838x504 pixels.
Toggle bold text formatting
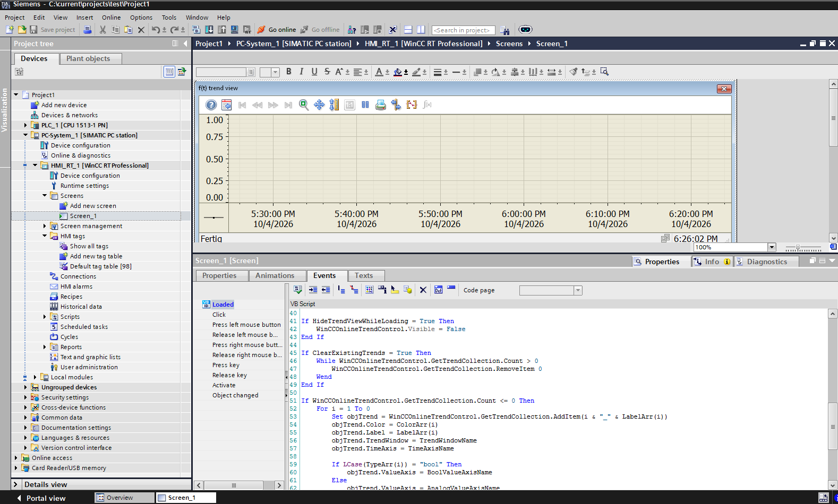289,72
